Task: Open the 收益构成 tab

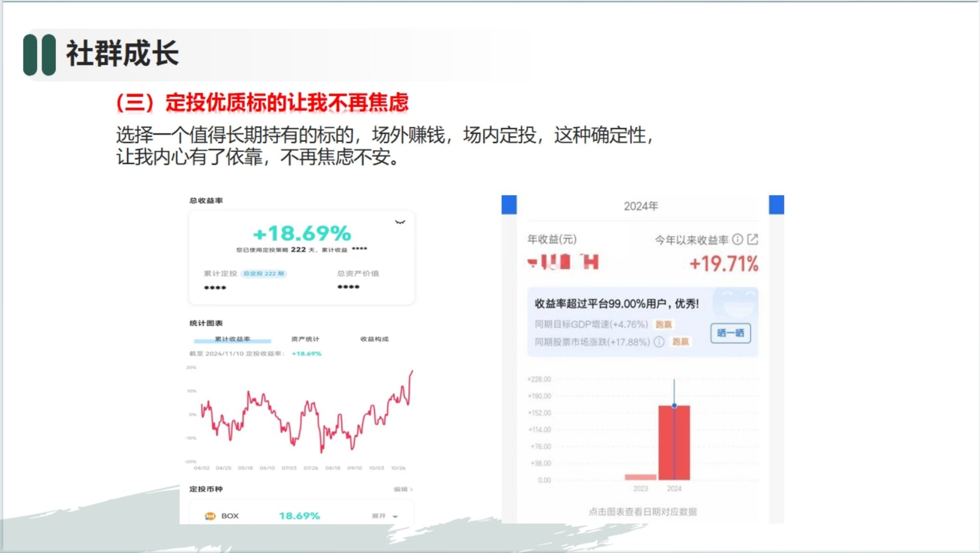Action: (x=374, y=339)
